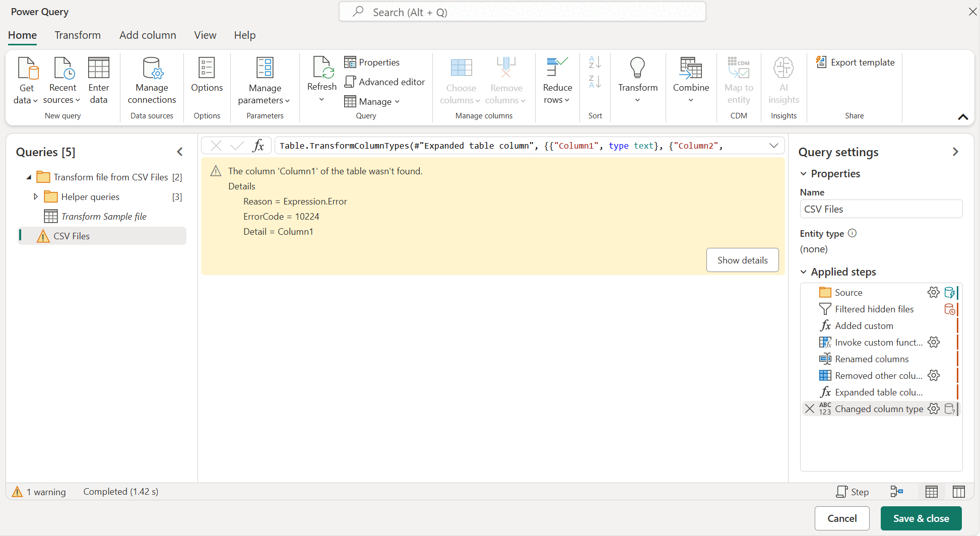Collapse the Queries pane
The image size is (980, 536).
pyautogui.click(x=180, y=152)
